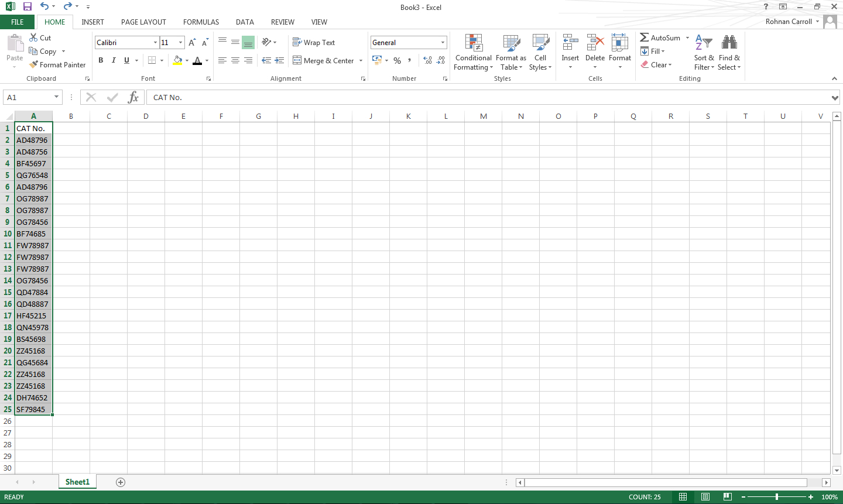Click the AutoSum button

pyautogui.click(x=660, y=37)
